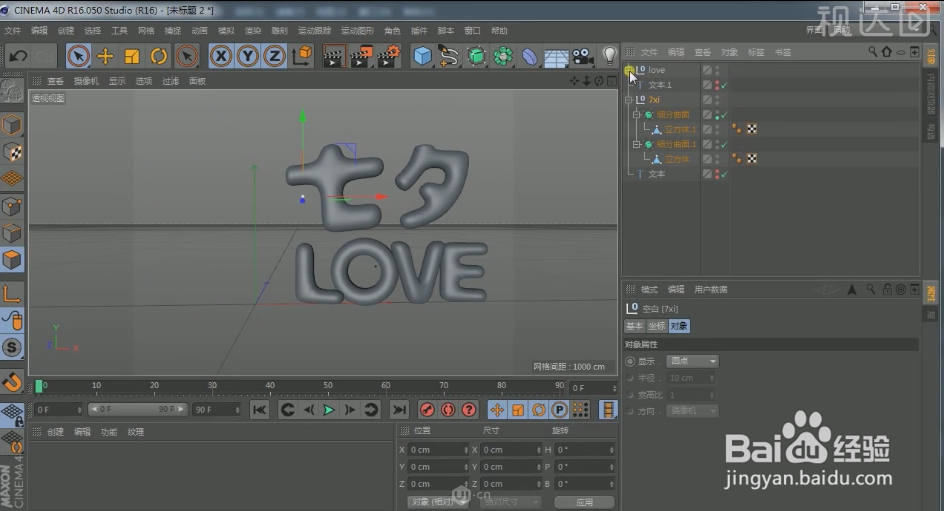Collapse the 7xi null group
The image size is (944, 511).
point(629,100)
